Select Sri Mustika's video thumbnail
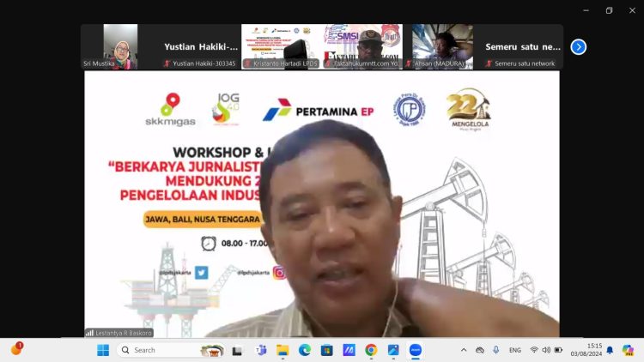 click(x=120, y=46)
